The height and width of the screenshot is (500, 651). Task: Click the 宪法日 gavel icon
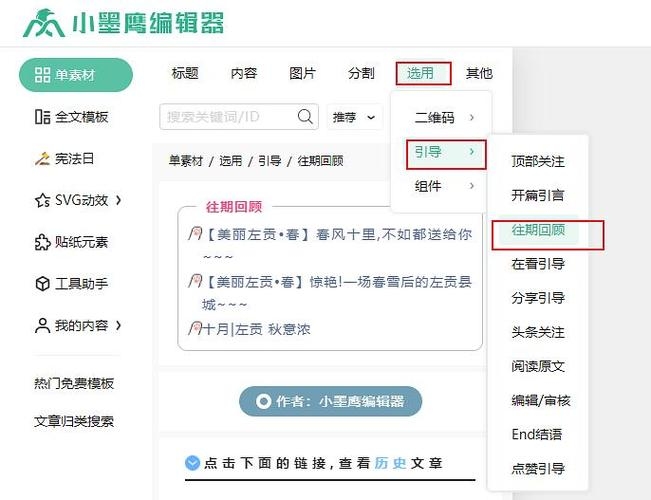[42, 159]
